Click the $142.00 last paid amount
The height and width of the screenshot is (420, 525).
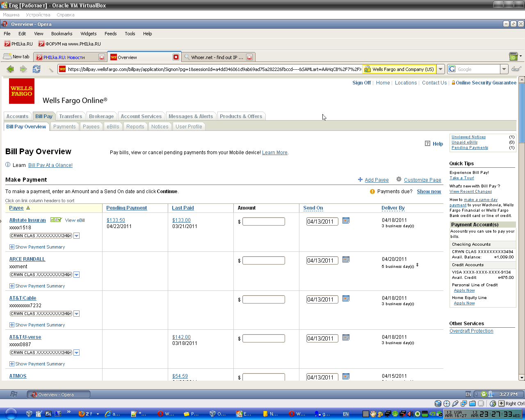tap(181, 337)
